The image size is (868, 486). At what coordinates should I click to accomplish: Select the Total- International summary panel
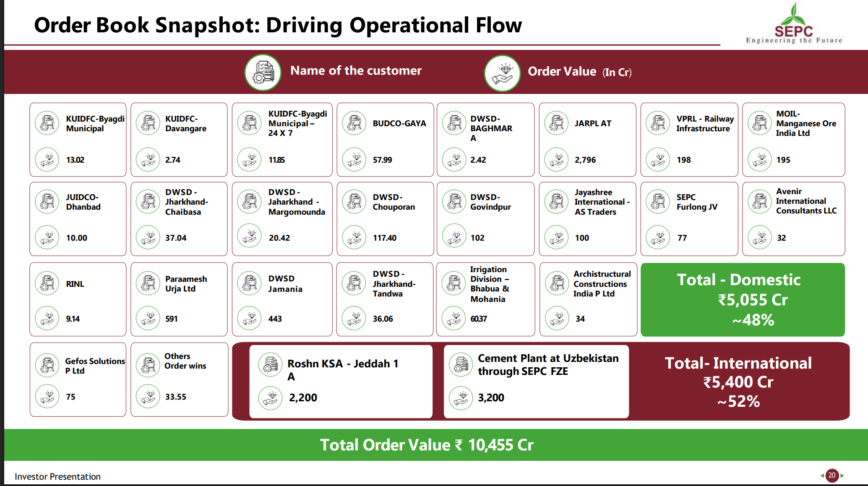point(738,382)
